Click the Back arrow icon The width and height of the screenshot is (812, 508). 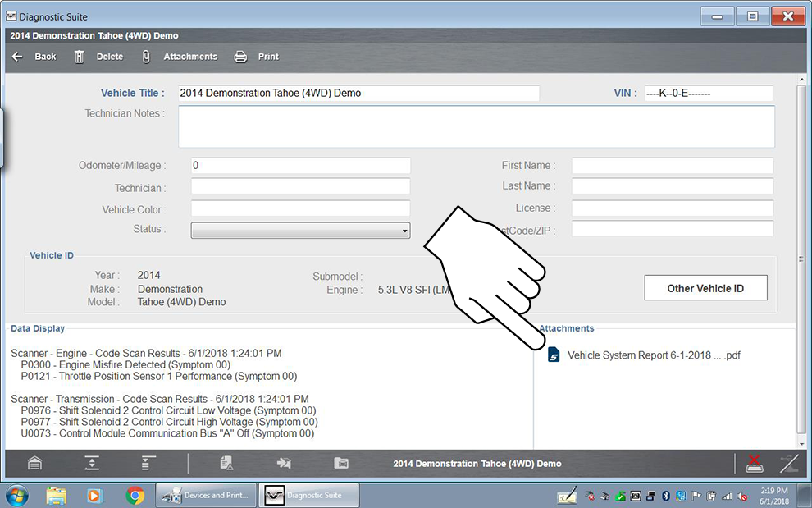(x=18, y=57)
